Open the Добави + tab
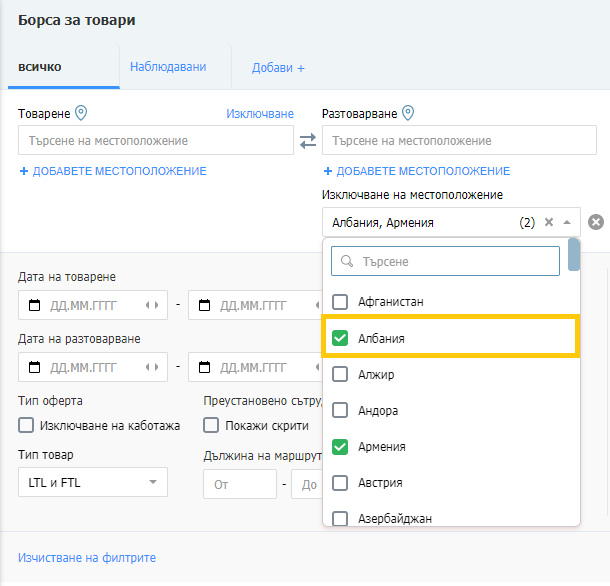The width and height of the screenshot is (610, 586). click(278, 68)
